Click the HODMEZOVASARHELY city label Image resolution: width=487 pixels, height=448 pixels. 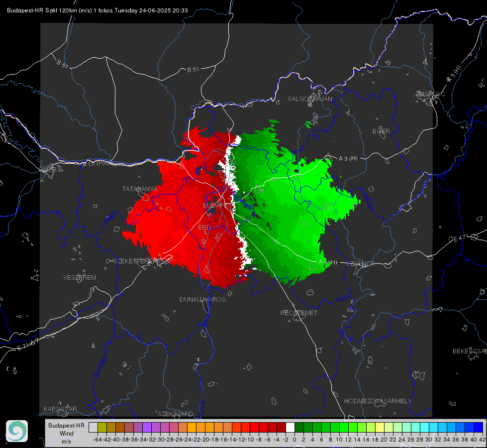(x=378, y=401)
